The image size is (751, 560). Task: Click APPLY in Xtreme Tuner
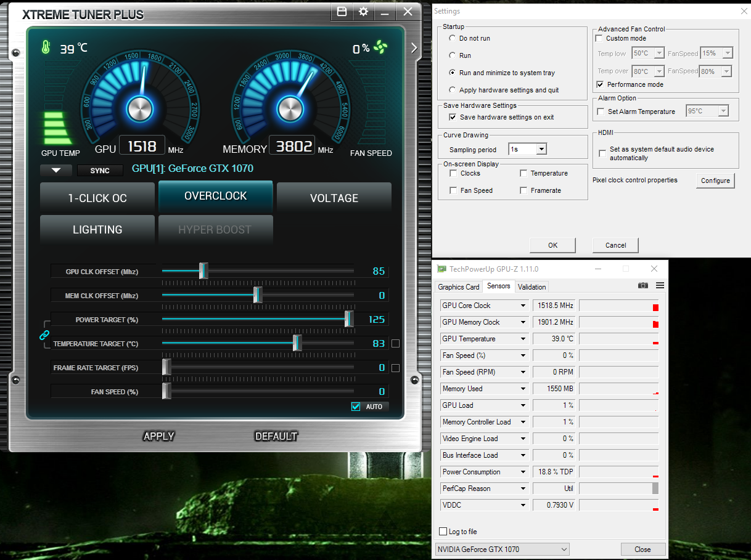[x=159, y=436]
